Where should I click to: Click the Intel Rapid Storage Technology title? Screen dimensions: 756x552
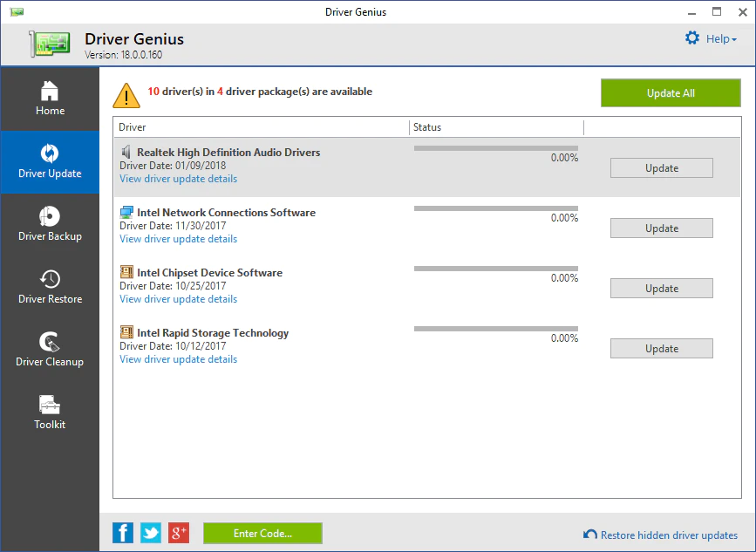click(213, 333)
